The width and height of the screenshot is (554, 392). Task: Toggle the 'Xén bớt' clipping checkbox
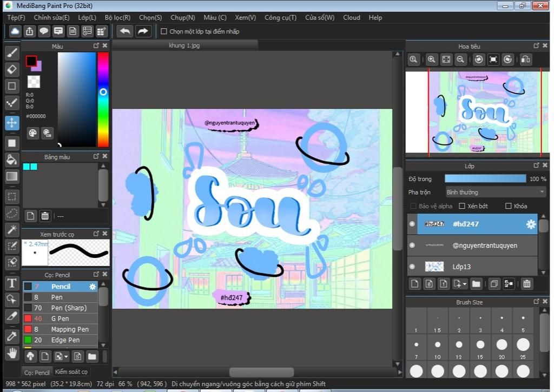tap(462, 206)
